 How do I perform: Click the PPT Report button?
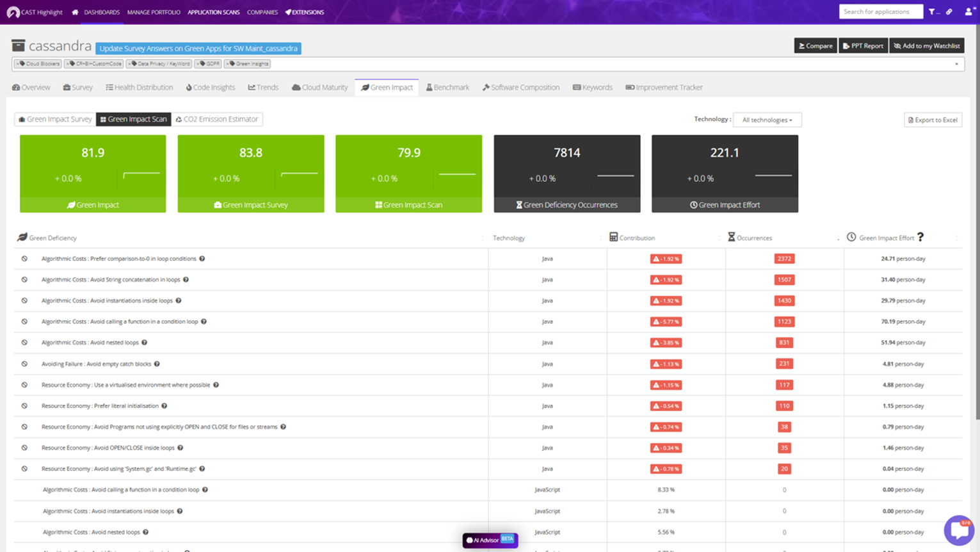pyautogui.click(x=863, y=45)
